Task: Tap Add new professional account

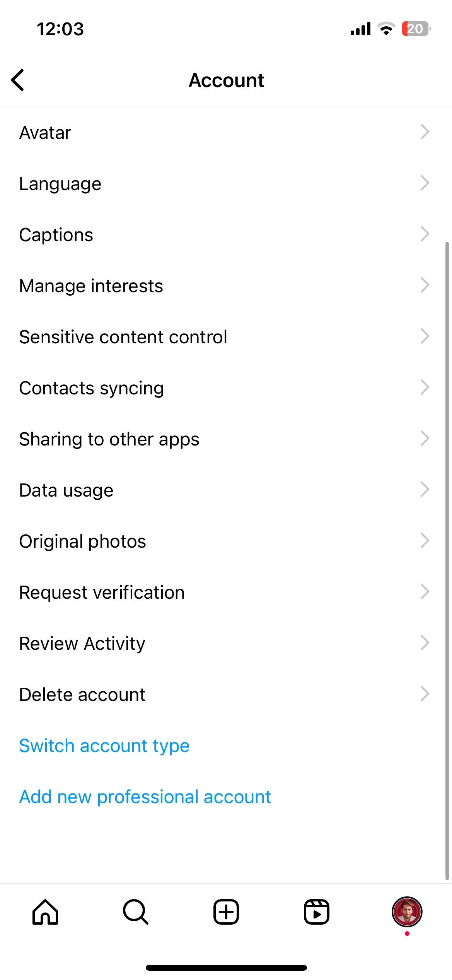Action: click(145, 797)
